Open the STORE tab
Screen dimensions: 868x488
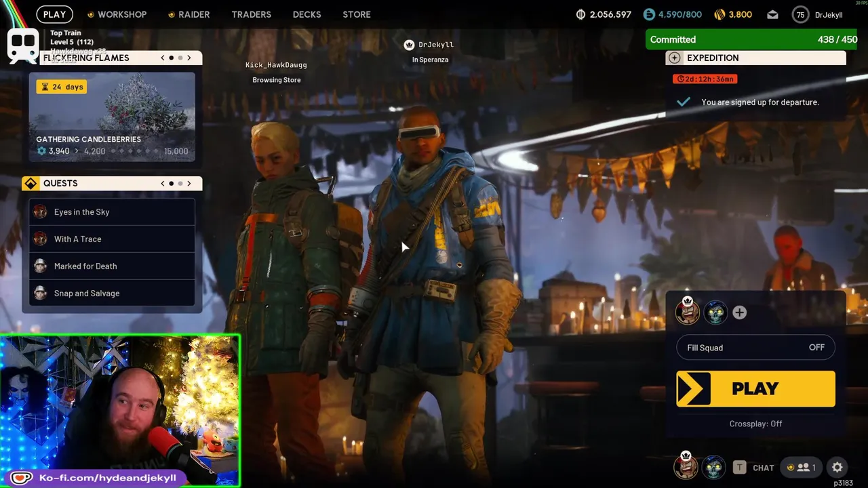click(357, 14)
